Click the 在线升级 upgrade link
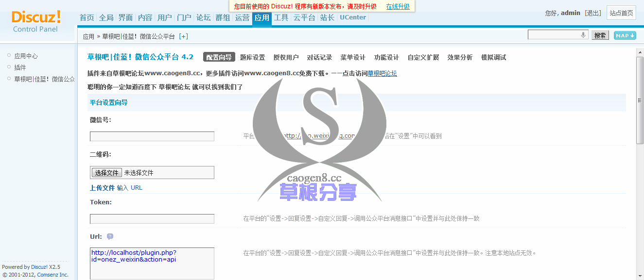This screenshot has width=644, height=280. pyautogui.click(x=398, y=6)
